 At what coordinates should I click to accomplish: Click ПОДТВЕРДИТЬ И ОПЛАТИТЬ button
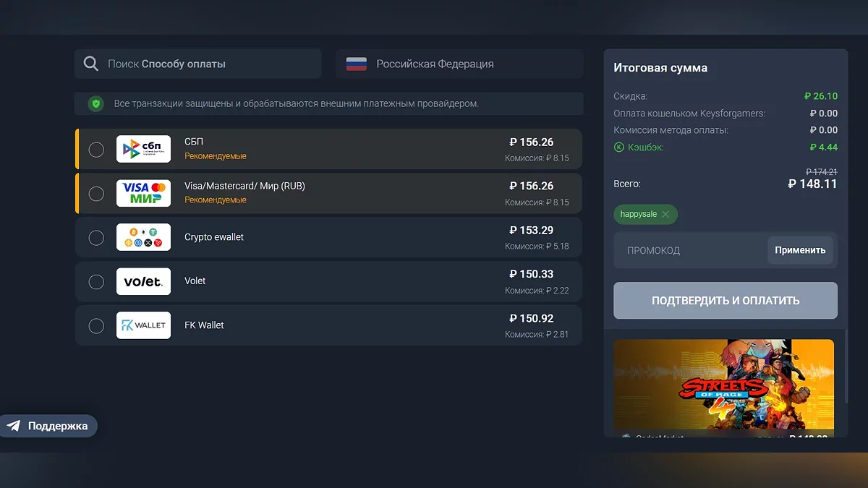[725, 300]
